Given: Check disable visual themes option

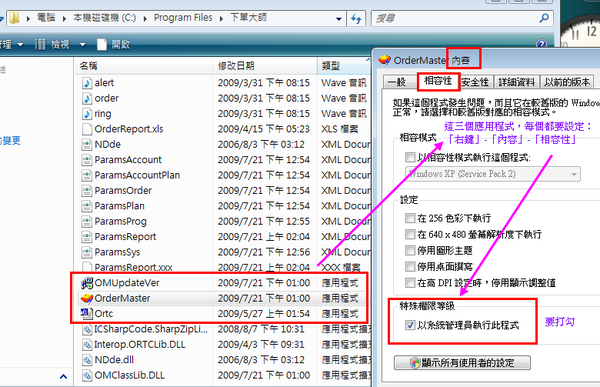Looking at the screenshot, I should [410, 250].
